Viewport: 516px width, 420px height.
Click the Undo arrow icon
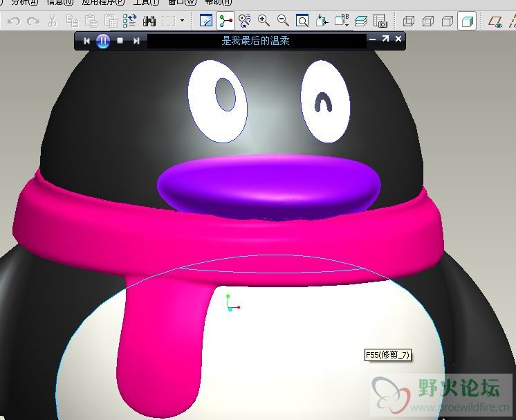[x=14, y=21]
